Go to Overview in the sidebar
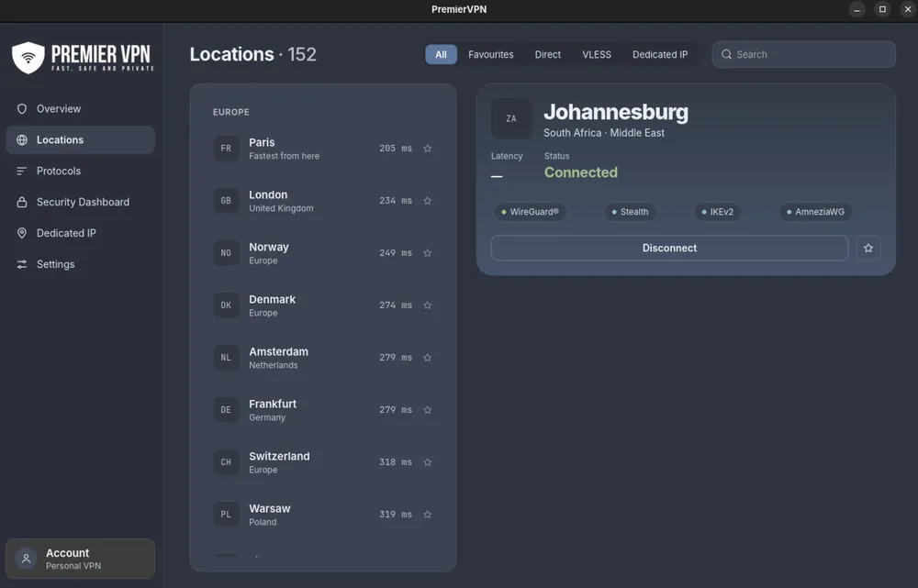The image size is (918, 588). [x=80, y=109]
